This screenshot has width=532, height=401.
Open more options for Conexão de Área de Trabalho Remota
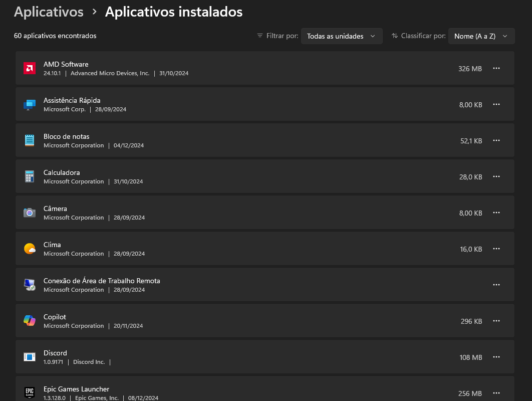(496, 285)
